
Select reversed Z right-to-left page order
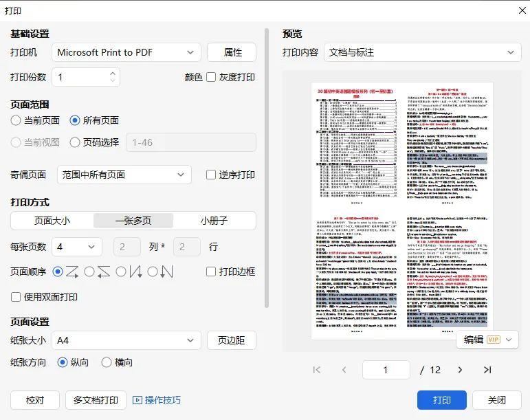tap(89, 272)
